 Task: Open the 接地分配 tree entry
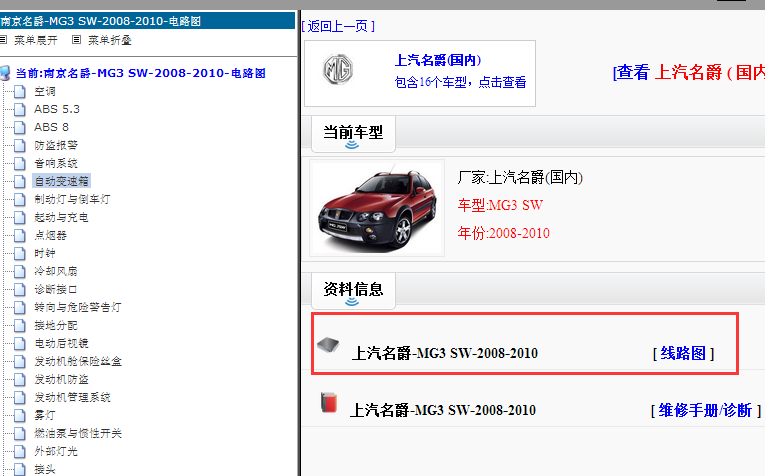tap(56, 325)
